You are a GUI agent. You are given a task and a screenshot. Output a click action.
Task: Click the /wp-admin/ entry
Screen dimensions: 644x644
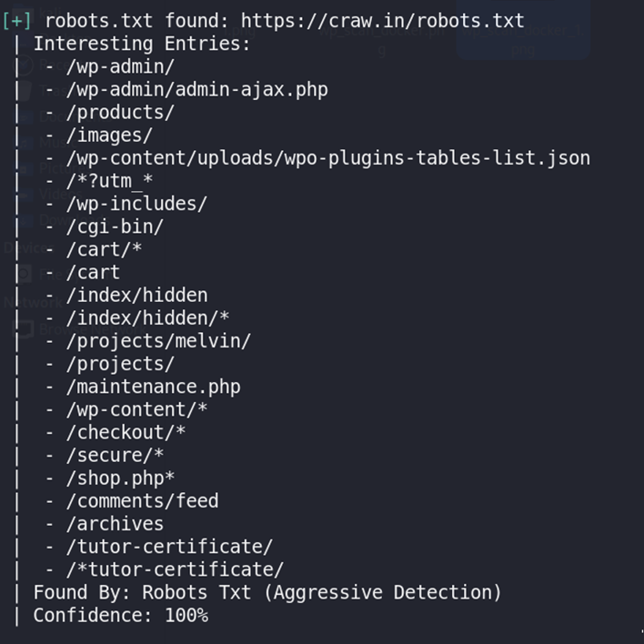pyautogui.click(x=120, y=66)
